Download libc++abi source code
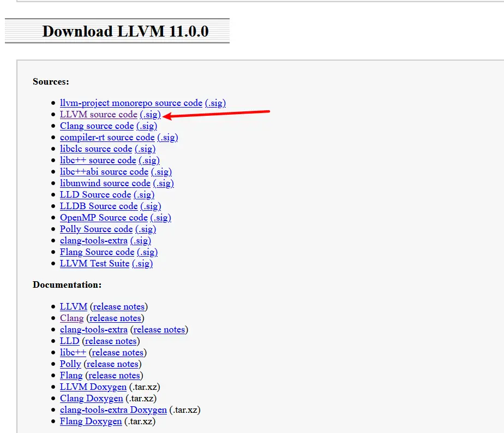Image resolution: width=504 pixels, height=433 pixels. [104, 172]
